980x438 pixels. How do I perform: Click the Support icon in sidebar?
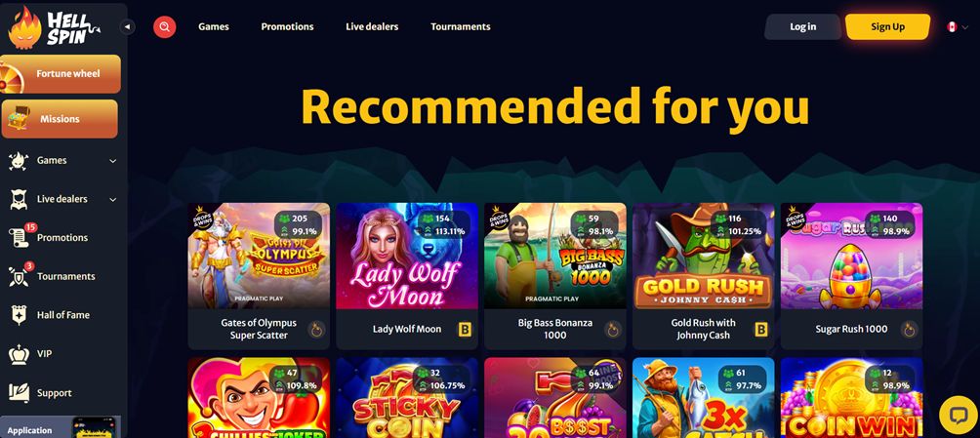tap(19, 393)
